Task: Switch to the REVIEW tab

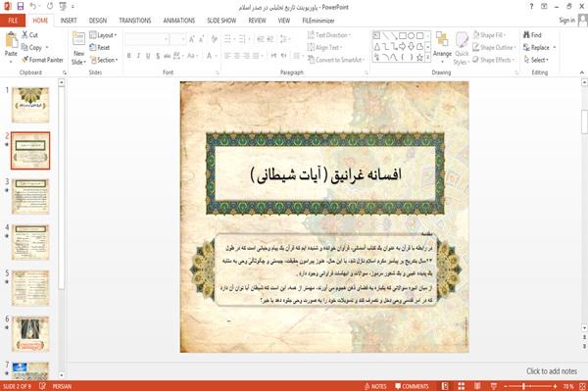Action: click(x=257, y=21)
